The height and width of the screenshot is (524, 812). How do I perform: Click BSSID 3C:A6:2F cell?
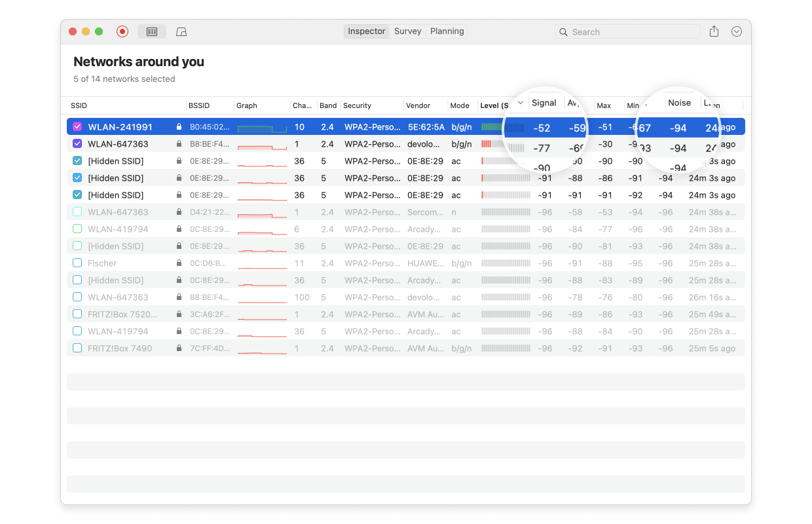click(210, 314)
